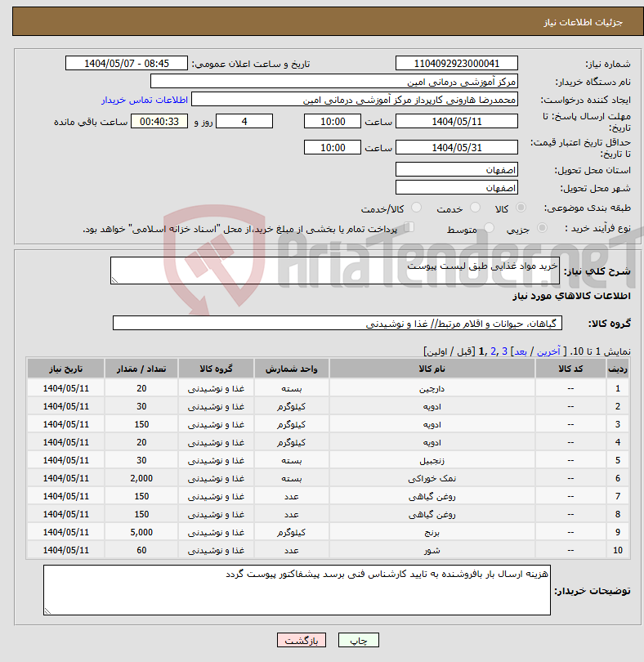644x662 pixels.
Task: Click the textarea resize grip of description box
Action: point(114,280)
